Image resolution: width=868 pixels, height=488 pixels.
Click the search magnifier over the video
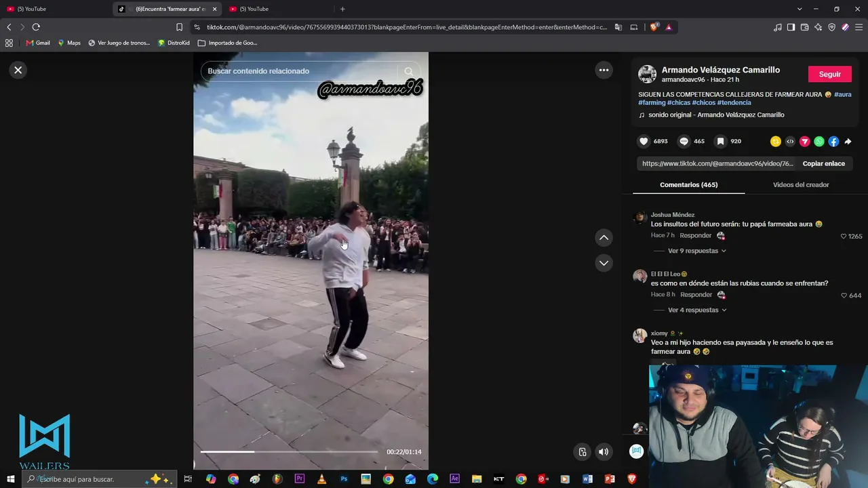click(x=408, y=71)
